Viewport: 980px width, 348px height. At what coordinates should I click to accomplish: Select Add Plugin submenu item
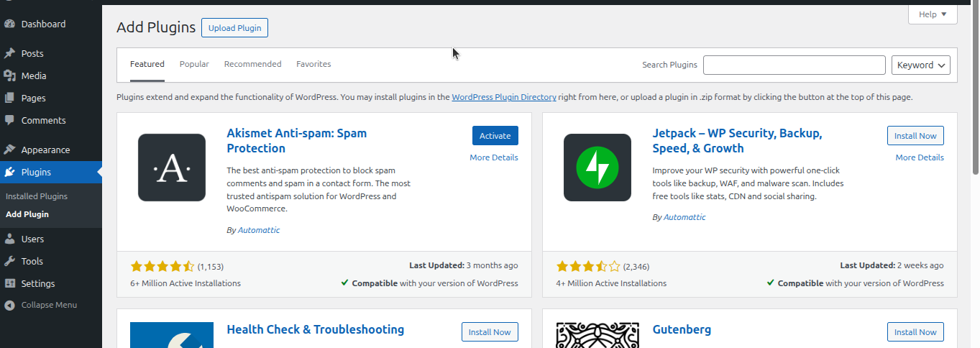pos(27,214)
